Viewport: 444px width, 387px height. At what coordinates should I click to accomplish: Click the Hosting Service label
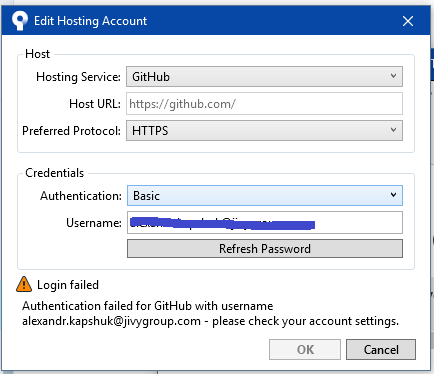coord(78,77)
